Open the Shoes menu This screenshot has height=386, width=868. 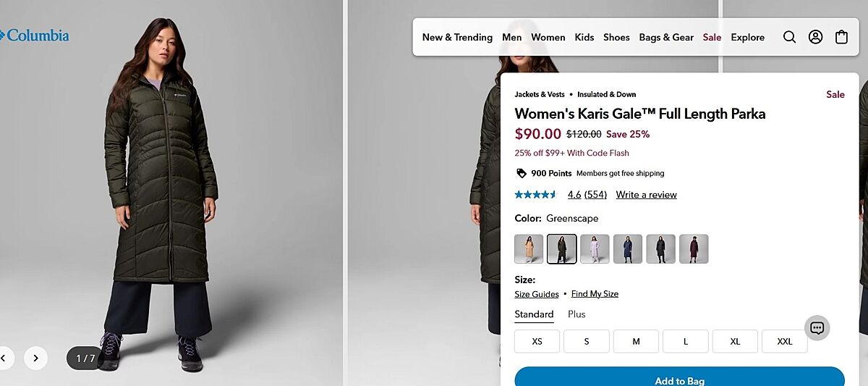(616, 37)
